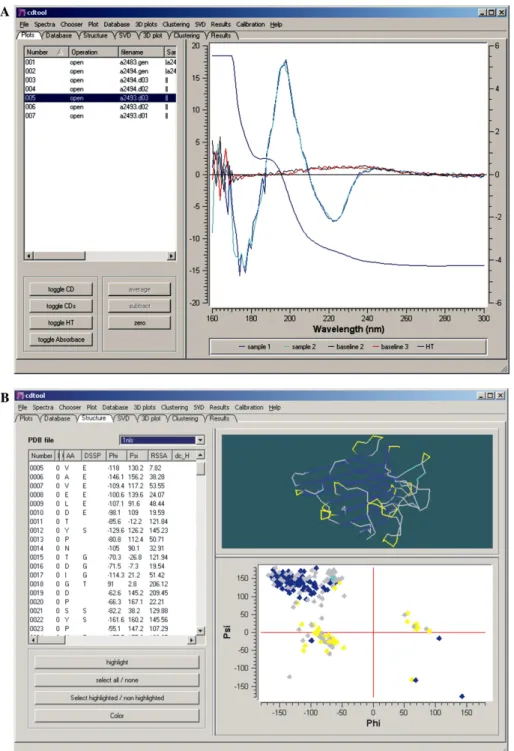Select residue row 0018 G

tap(113, 584)
